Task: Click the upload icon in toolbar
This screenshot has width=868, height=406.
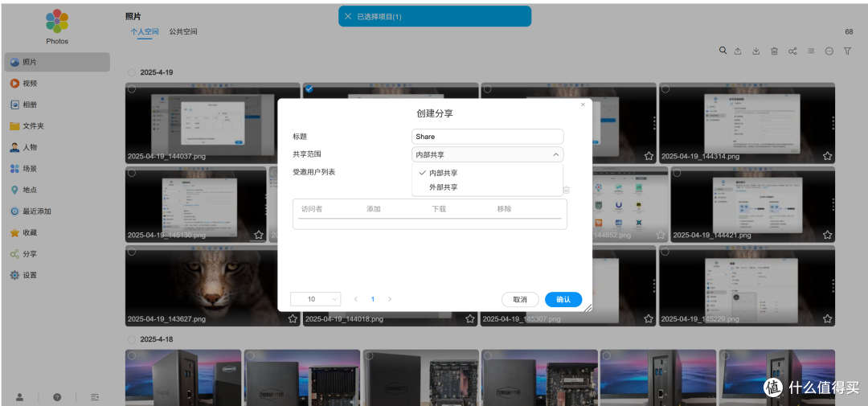Action: (x=737, y=51)
